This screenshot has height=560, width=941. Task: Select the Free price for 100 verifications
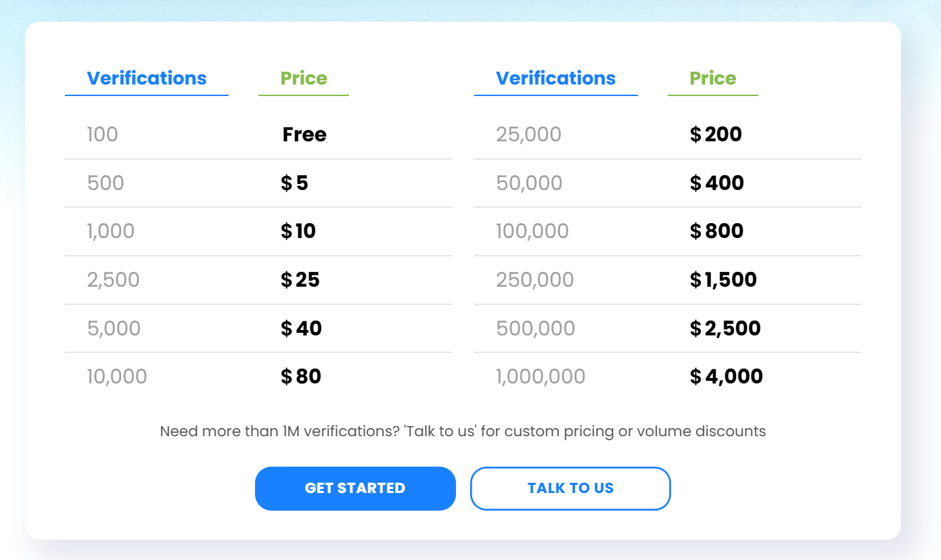[304, 135]
